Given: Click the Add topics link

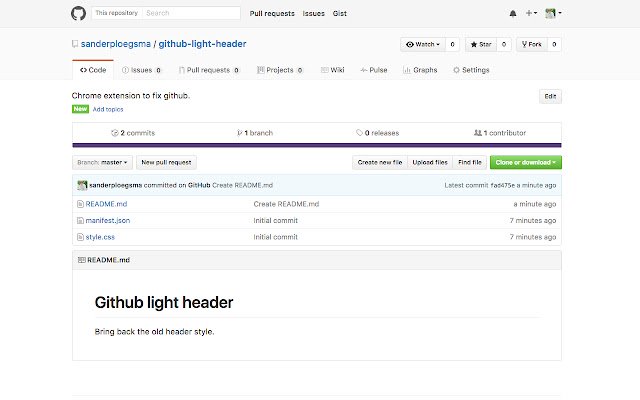Looking at the screenshot, I should tap(108, 109).
